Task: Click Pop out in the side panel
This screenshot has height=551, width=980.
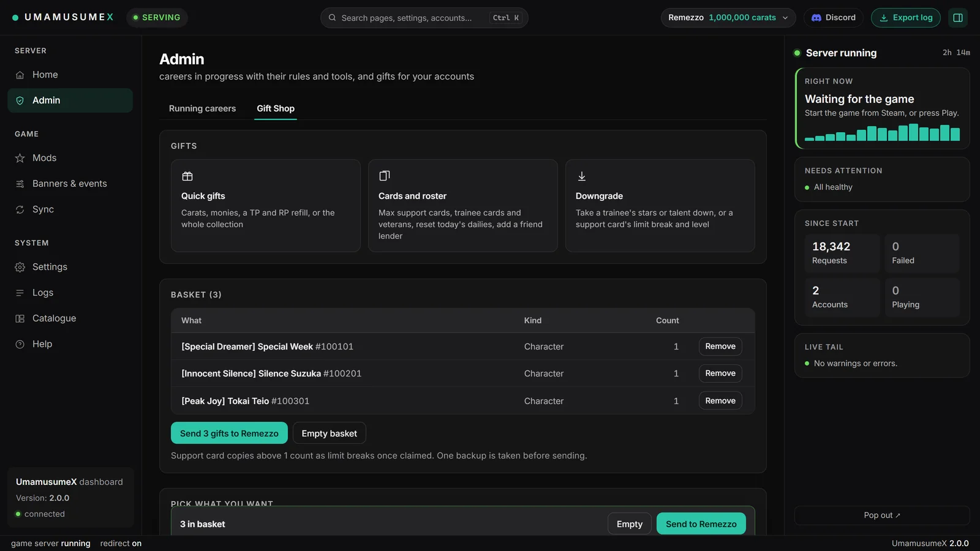Action: coord(882,515)
